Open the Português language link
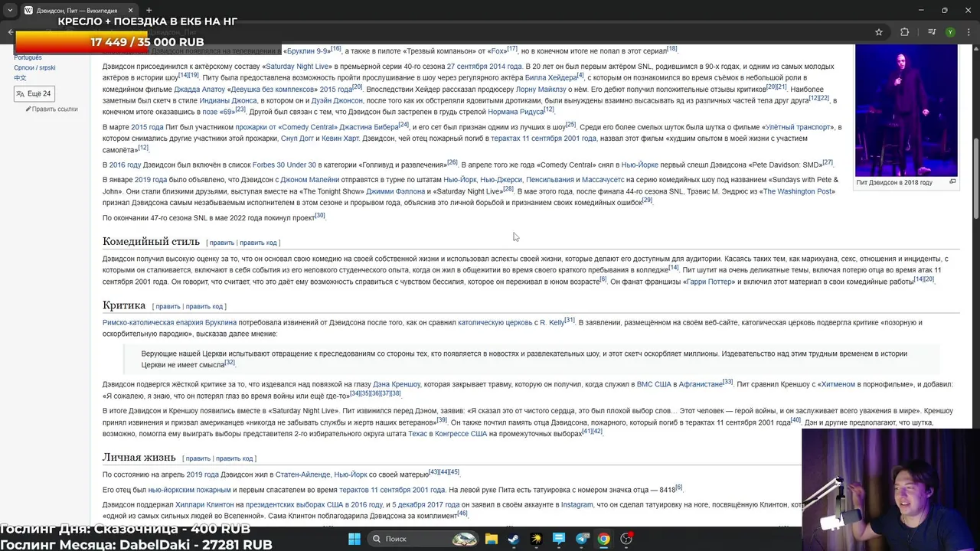Viewport: 980px width, 551px height. point(28,57)
